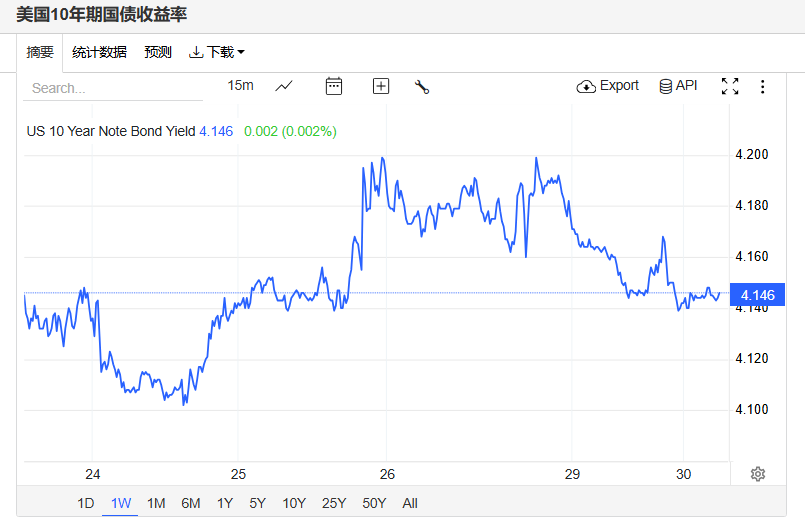Image resolution: width=805 pixels, height=528 pixels.
Task: Enter fullscreen with the expand arrows icon
Action: pyautogui.click(x=730, y=86)
